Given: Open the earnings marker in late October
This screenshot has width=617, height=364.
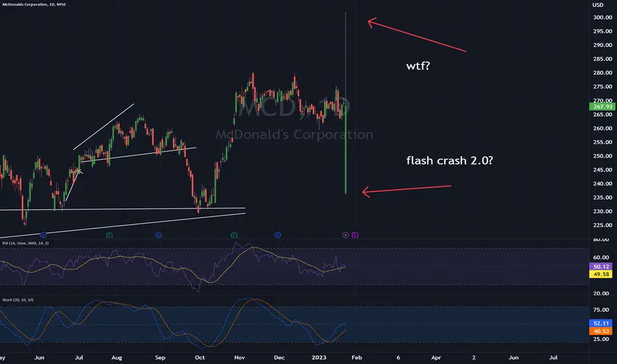Looking at the screenshot, I should coord(234,235).
